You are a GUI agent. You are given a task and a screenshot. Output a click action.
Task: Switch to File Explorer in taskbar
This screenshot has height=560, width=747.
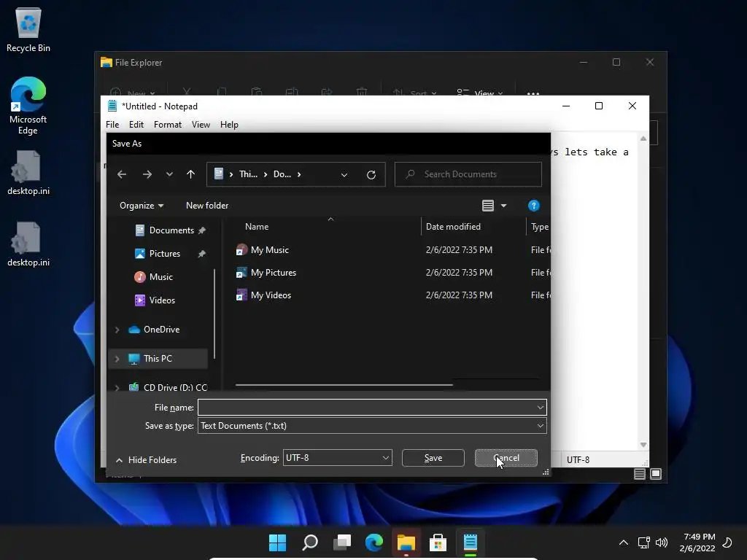[406, 542]
